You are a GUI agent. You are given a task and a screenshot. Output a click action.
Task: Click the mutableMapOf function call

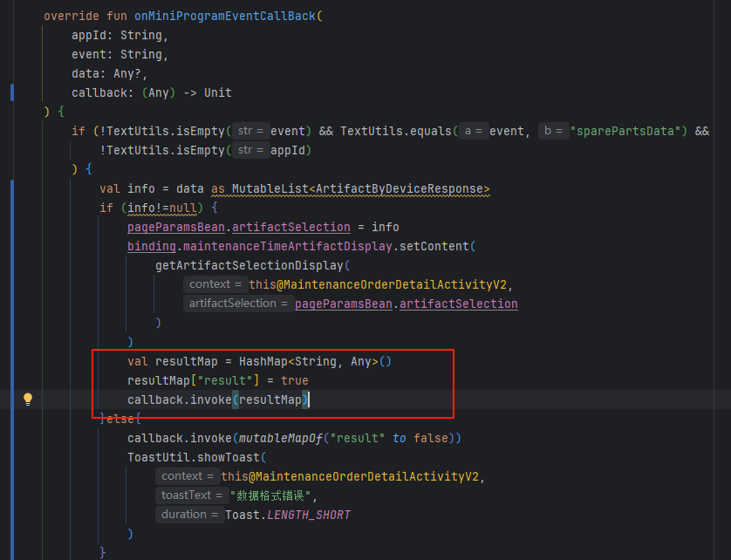tap(280, 438)
